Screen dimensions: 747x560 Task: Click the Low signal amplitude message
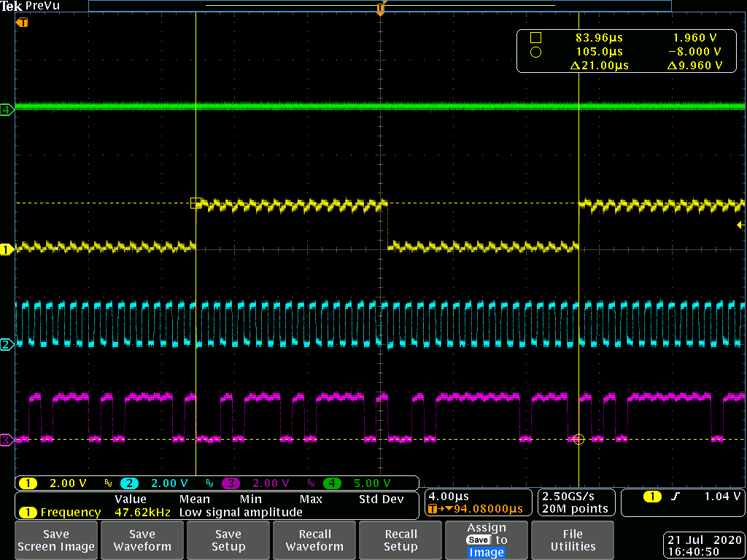[x=241, y=513]
